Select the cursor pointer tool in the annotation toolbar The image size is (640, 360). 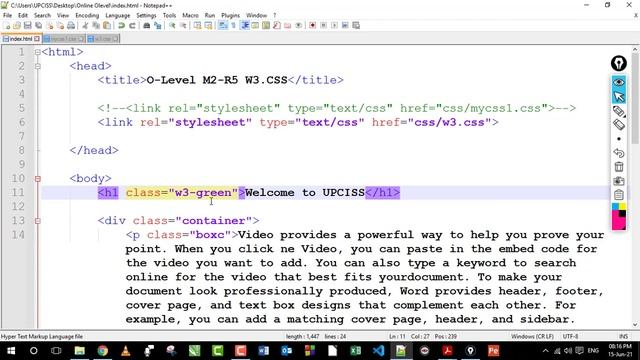click(x=619, y=97)
